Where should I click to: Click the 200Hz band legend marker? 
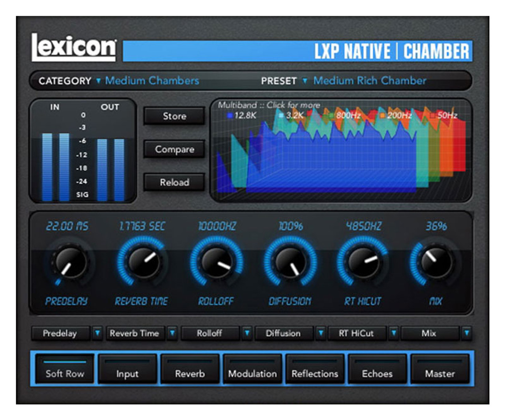coord(382,116)
